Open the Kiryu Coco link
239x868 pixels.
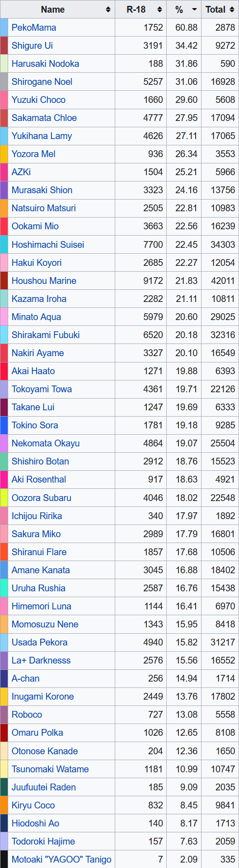tap(33, 805)
